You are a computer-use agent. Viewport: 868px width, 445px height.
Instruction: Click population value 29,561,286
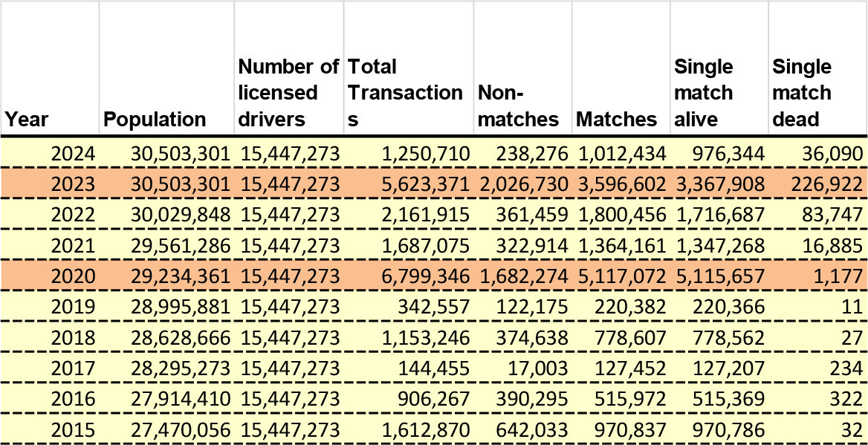(x=180, y=245)
